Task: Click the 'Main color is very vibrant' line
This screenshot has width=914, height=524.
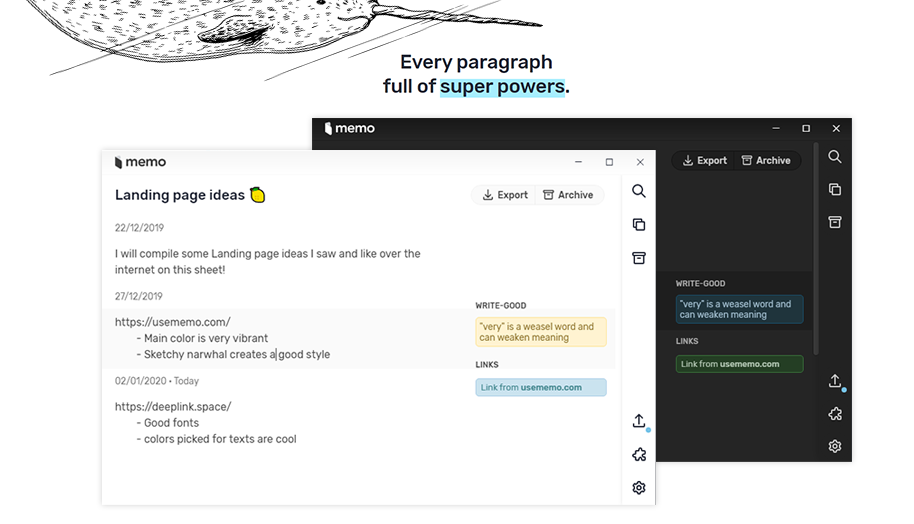Action: pos(202,338)
